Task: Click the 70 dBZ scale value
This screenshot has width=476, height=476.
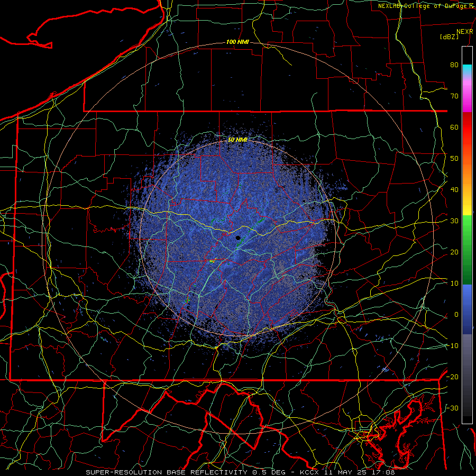Action: [454, 96]
